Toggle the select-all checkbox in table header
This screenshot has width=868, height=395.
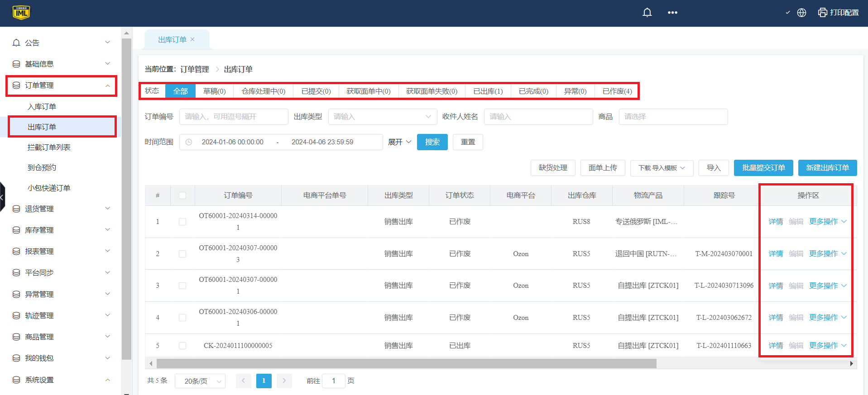click(x=182, y=195)
